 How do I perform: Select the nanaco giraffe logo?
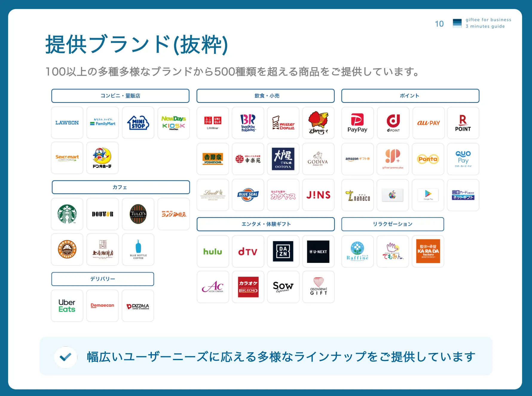(357, 196)
